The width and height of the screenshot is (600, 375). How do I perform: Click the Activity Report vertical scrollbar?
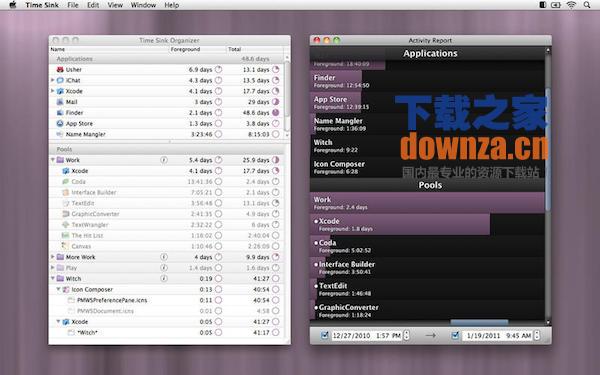[548, 149]
